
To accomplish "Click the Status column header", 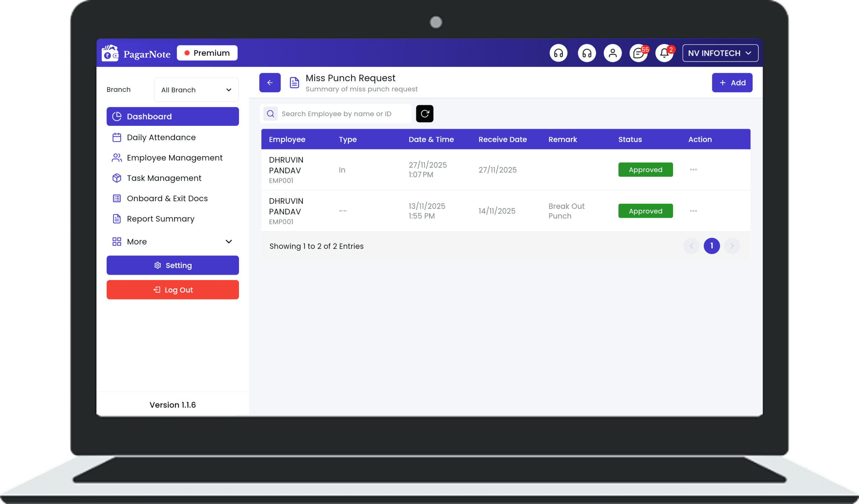I will (630, 139).
